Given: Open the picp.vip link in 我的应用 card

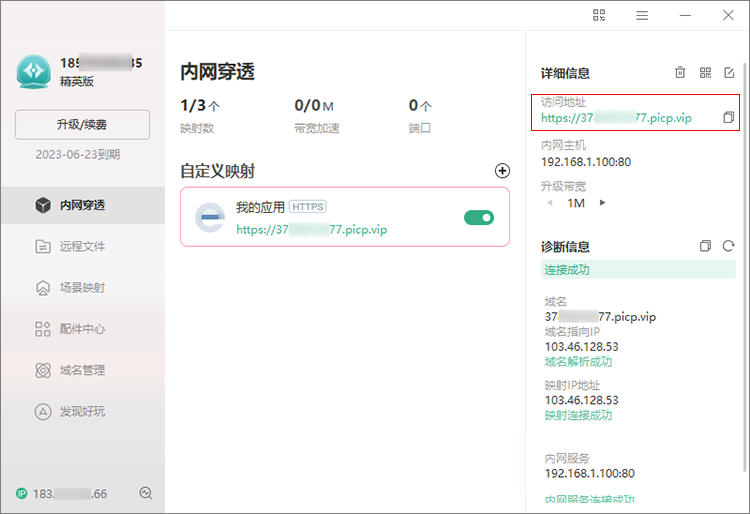Looking at the screenshot, I should tap(311, 230).
